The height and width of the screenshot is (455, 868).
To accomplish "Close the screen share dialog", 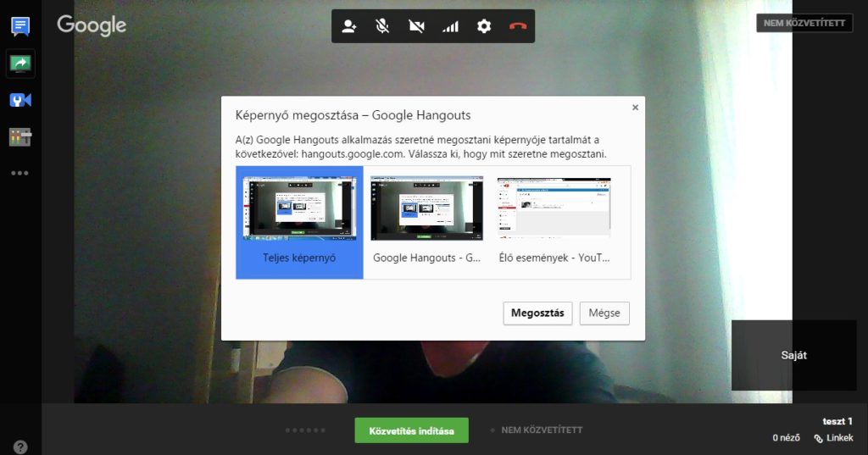I will point(635,108).
